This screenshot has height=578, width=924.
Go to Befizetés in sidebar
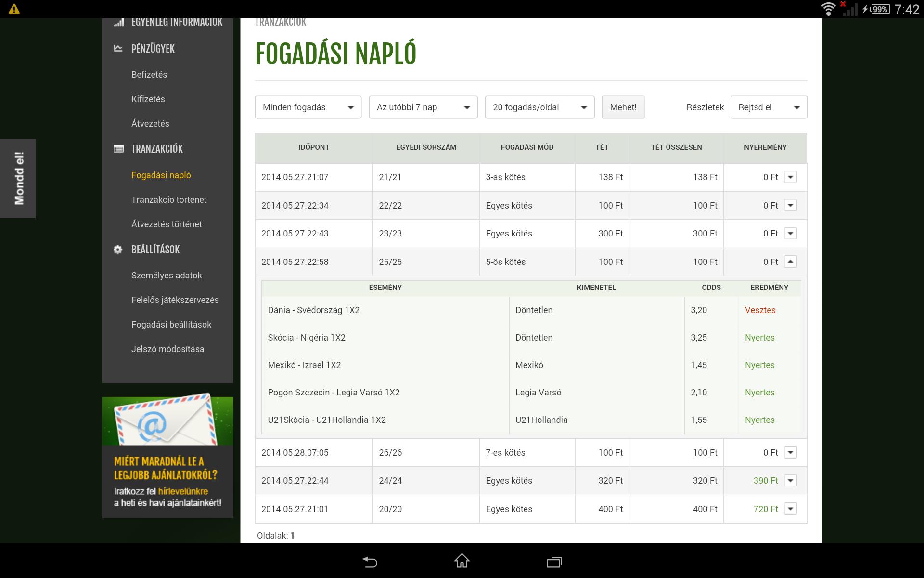coord(149,75)
